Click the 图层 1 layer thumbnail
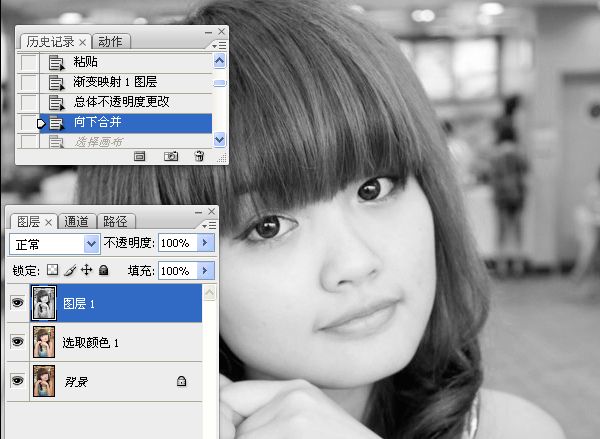 44,303
